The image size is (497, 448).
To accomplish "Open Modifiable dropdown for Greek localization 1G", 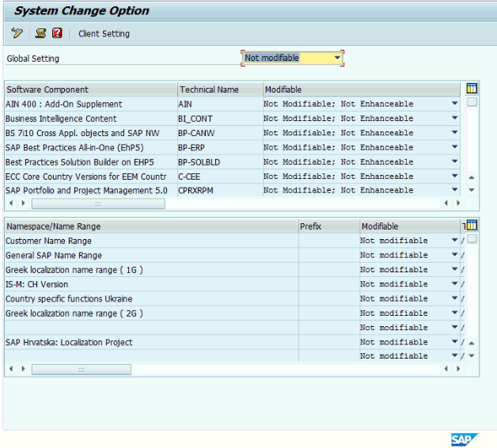I will click(x=454, y=269).
